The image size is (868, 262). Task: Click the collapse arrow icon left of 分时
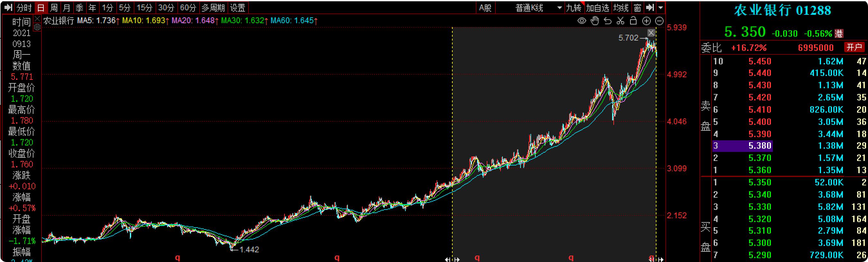tap(8, 7)
